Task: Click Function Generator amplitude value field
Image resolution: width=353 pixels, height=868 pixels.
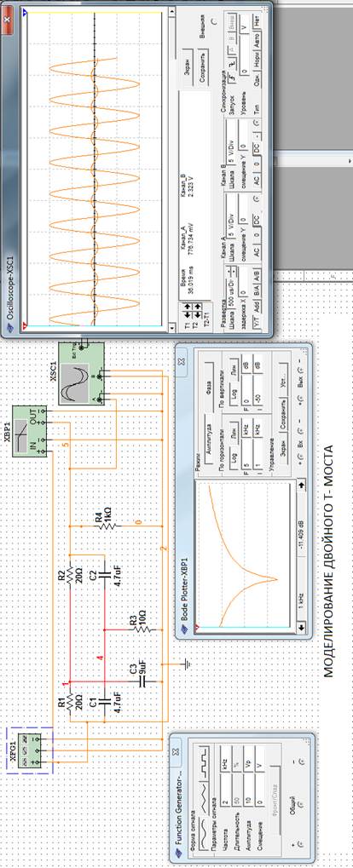Action: 248,790
